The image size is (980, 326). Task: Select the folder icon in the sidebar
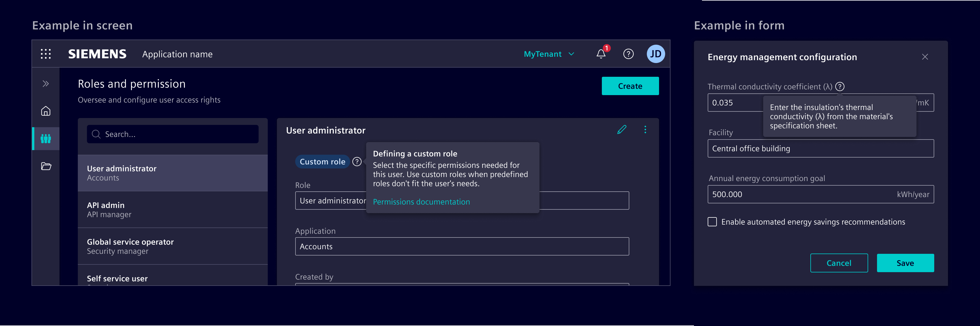click(45, 166)
